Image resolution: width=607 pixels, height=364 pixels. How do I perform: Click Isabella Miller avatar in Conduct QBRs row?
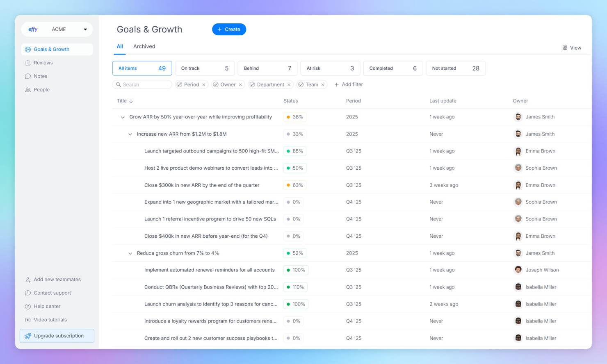[518, 287]
